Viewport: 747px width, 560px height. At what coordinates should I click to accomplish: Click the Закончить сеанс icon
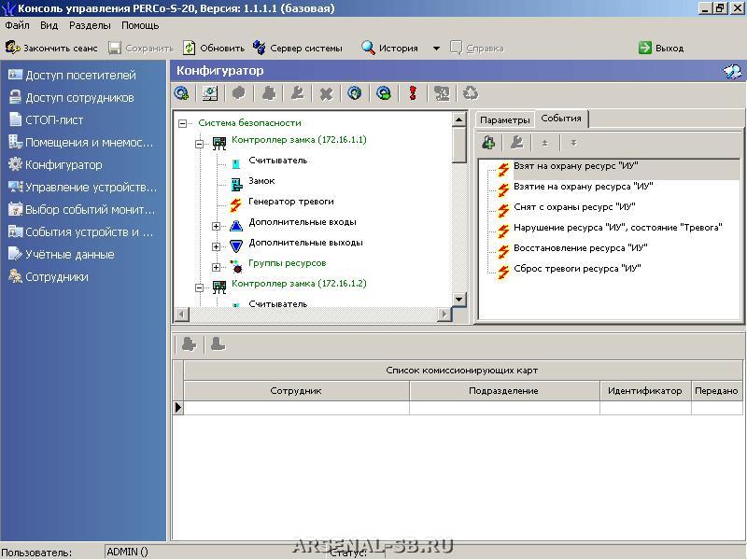coord(13,48)
